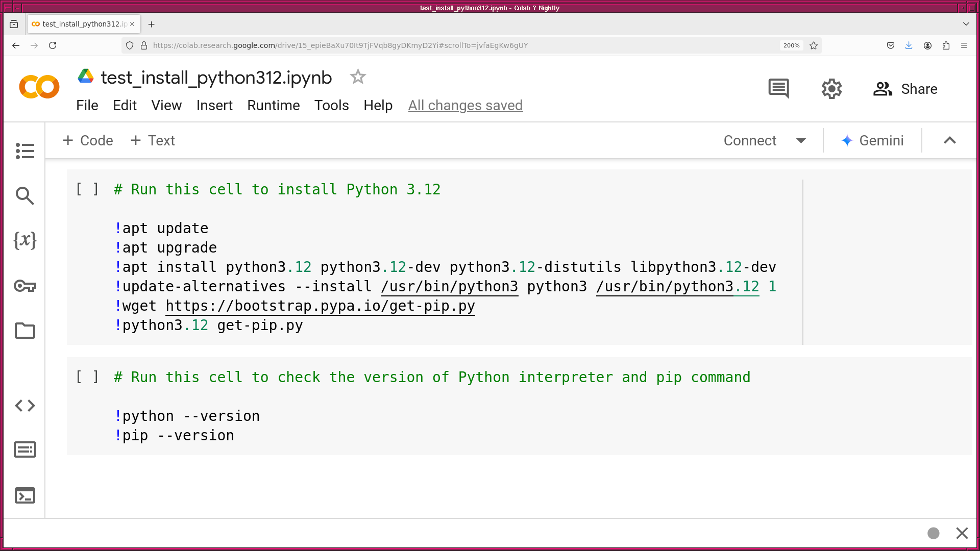Open the terminal panel icon
Image resolution: width=980 pixels, height=551 pixels.
[24, 495]
